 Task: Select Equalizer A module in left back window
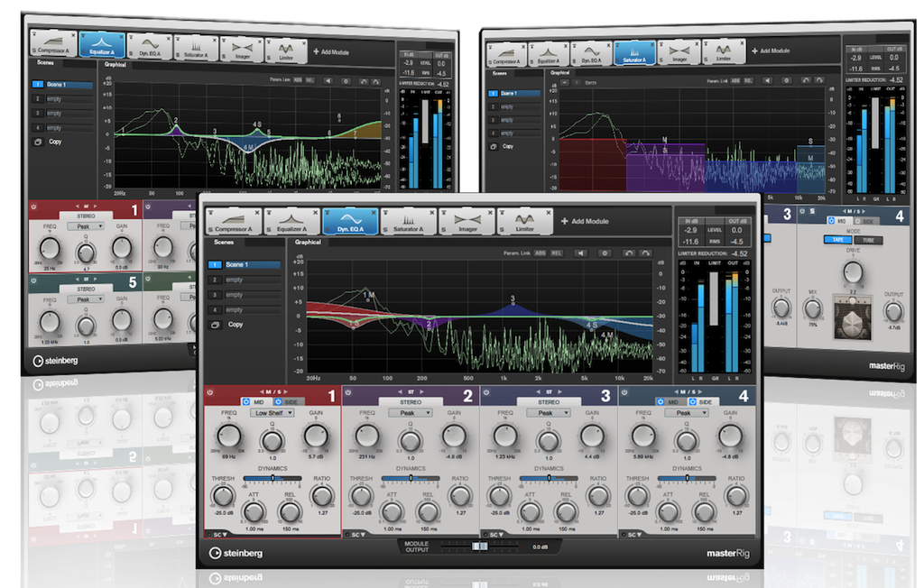point(101,45)
